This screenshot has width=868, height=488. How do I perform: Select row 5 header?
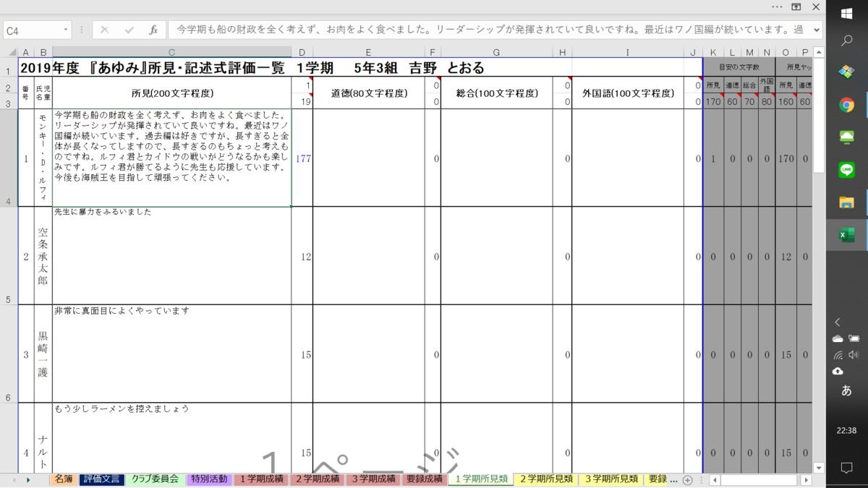point(9,256)
